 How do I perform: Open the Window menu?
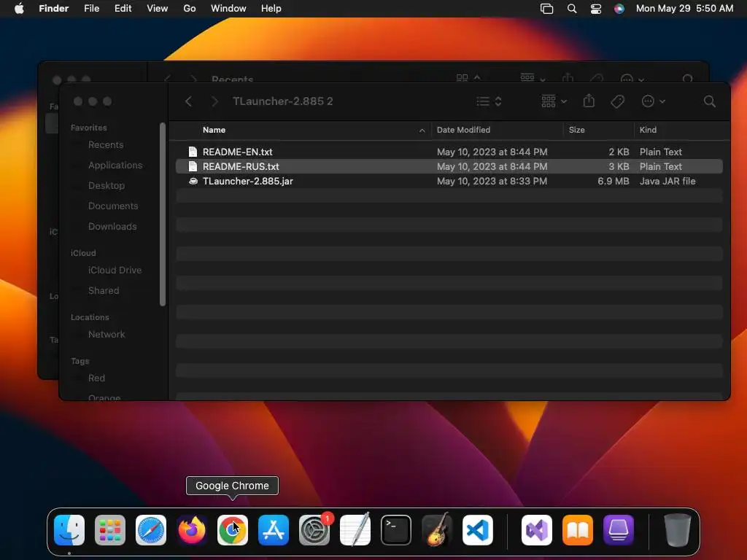pyautogui.click(x=228, y=9)
